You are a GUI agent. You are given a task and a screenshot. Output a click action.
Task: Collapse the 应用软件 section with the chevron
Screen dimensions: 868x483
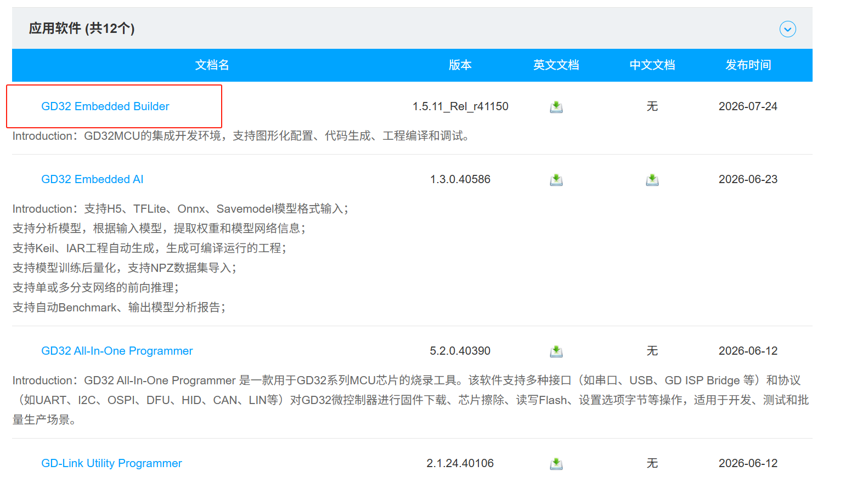(x=787, y=29)
